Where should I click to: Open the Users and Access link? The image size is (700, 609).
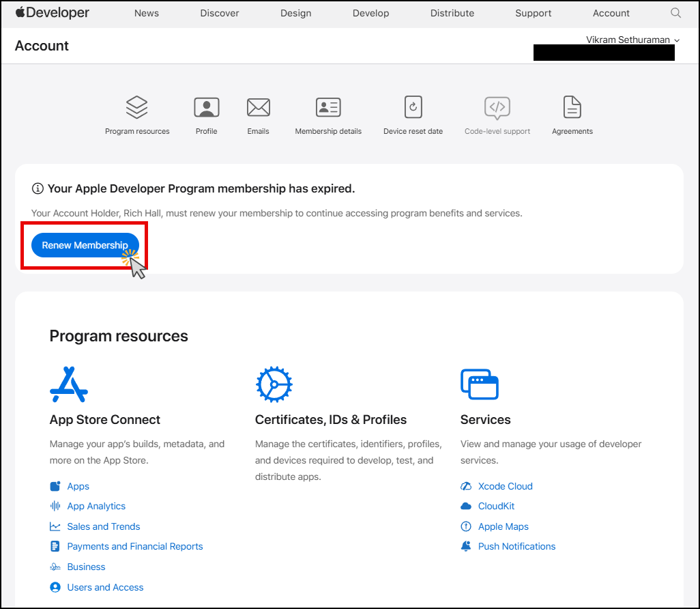click(x=105, y=587)
